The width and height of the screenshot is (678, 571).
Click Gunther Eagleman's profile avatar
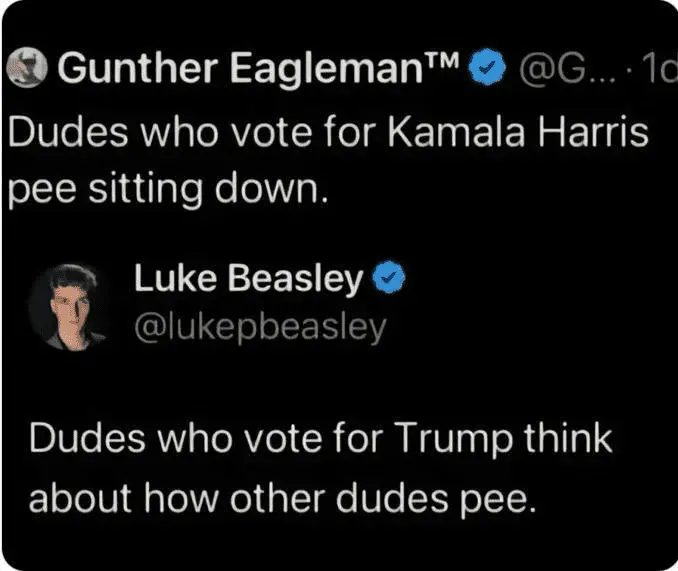tap(27, 69)
